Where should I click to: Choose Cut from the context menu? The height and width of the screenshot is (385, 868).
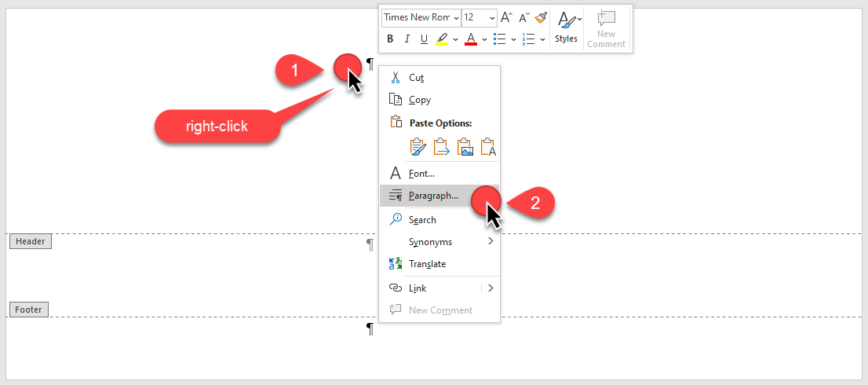click(x=439, y=78)
